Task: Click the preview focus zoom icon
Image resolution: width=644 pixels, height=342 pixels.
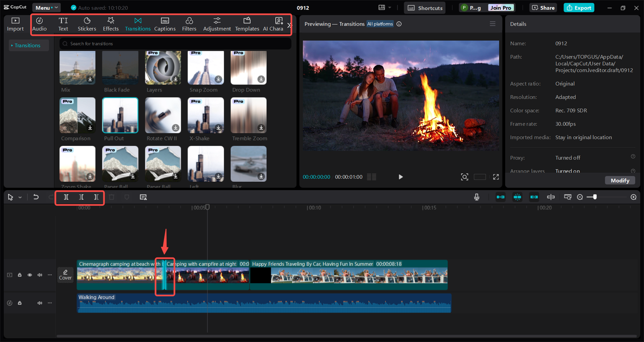Action: [x=464, y=177]
